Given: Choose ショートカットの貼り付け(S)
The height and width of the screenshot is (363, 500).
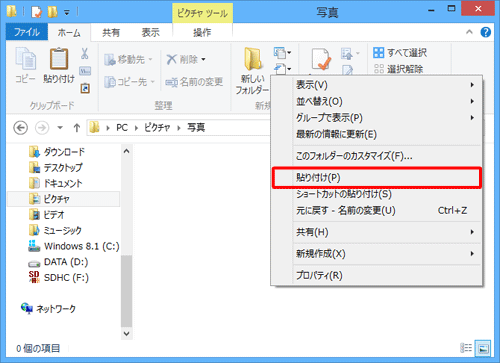Looking at the screenshot, I should coord(377,194).
